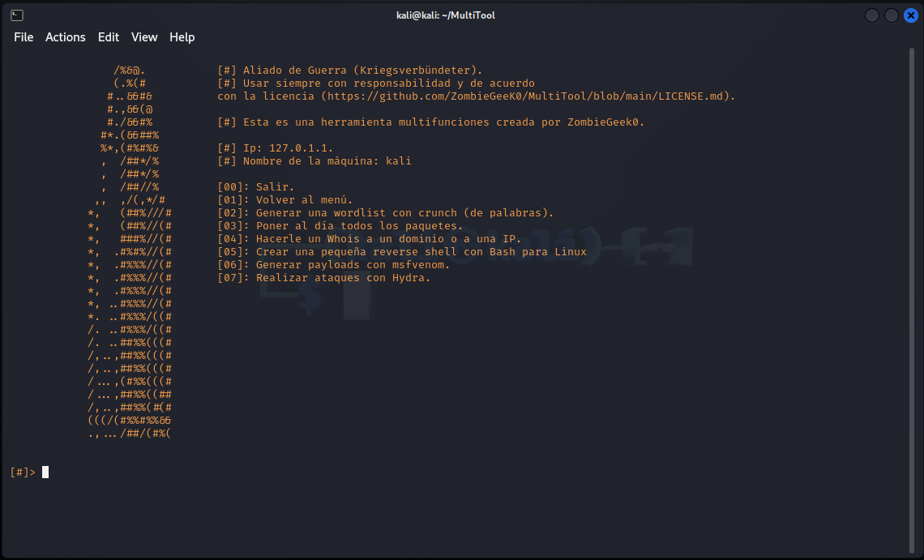Click the 'Usar siempre con responsabilidad' line
This screenshot has width=924, height=560.
click(x=376, y=83)
